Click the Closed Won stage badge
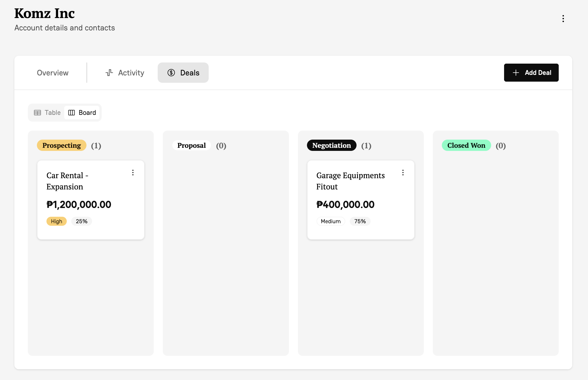The width and height of the screenshot is (588, 380). [466, 146]
